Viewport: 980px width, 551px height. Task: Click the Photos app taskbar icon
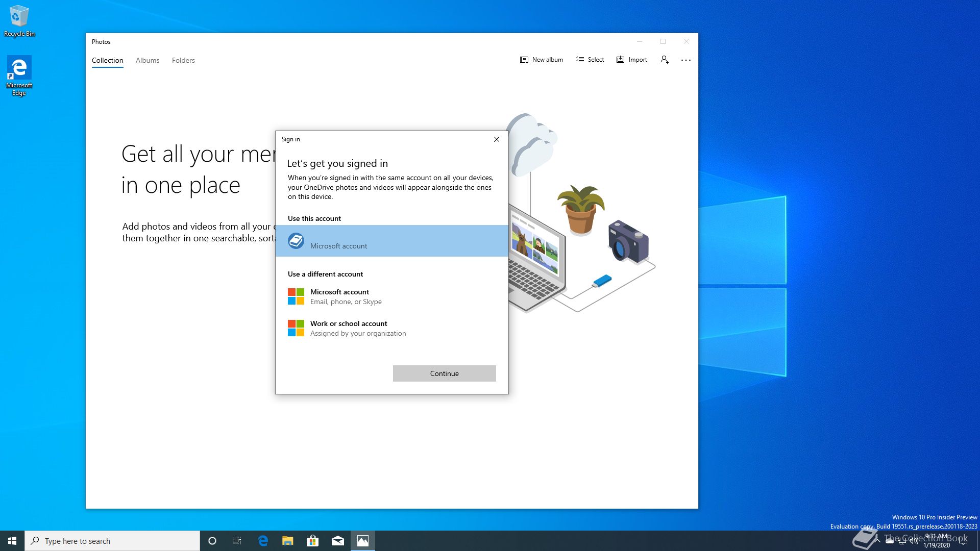(363, 541)
